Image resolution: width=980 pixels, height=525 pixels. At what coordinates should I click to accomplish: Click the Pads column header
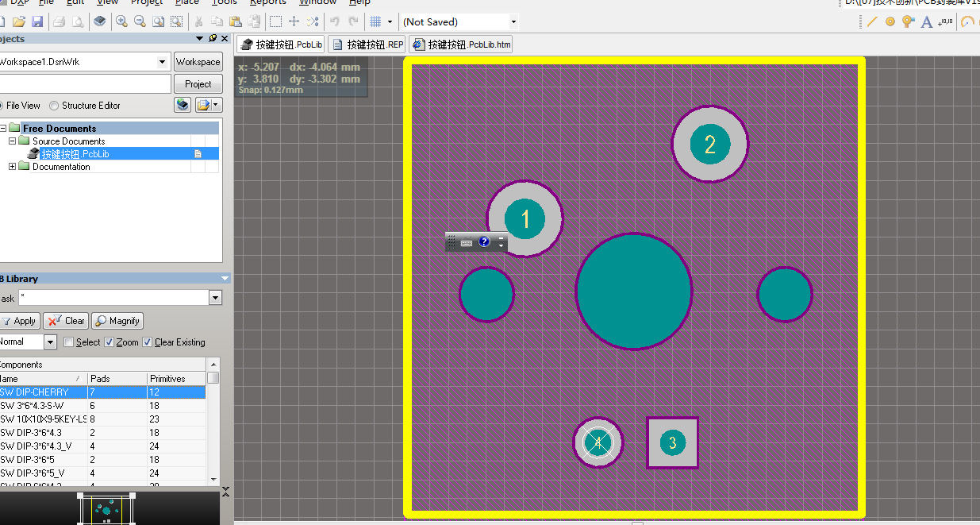117,379
